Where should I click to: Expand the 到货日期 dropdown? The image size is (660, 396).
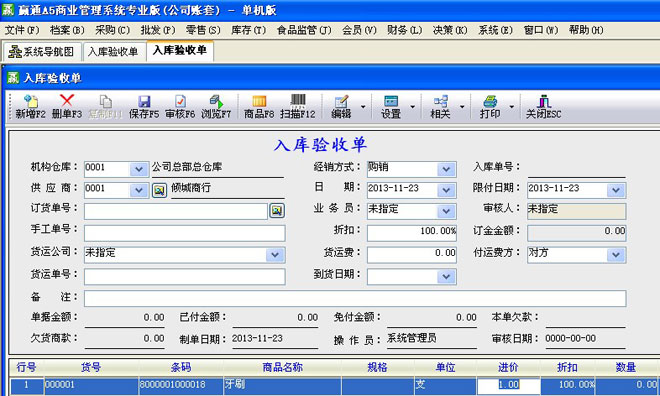(x=446, y=276)
